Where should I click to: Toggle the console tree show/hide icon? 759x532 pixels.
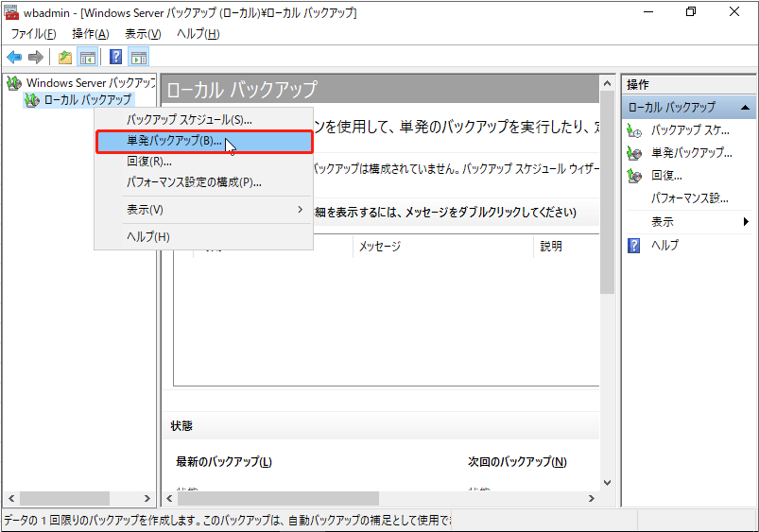(x=88, y=57)
